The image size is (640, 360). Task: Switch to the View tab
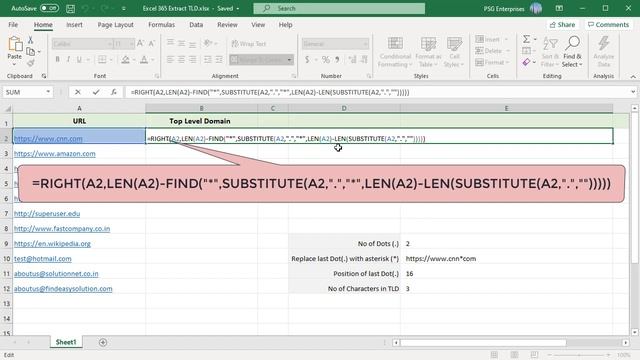(x=258, y=25)
